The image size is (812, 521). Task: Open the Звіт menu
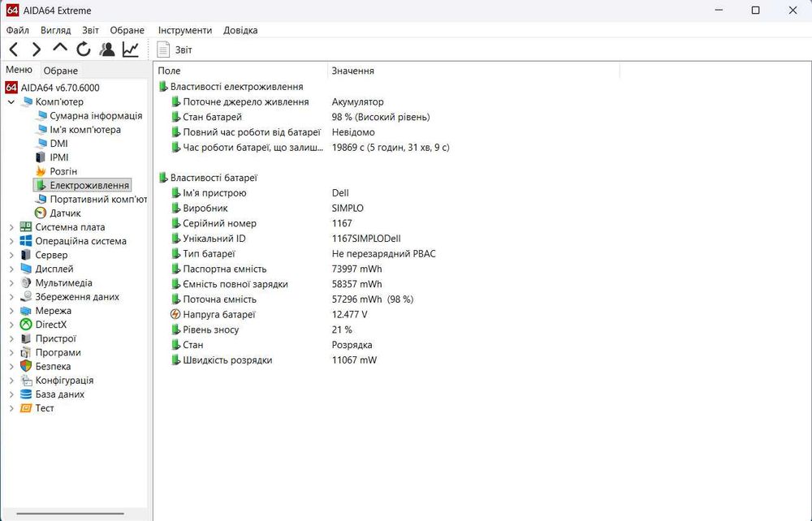90,30
